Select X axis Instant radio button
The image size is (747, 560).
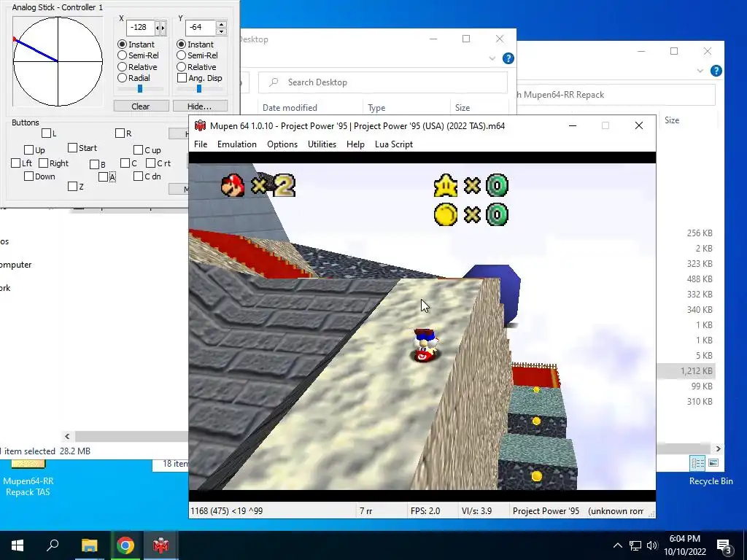coord(123,44)
